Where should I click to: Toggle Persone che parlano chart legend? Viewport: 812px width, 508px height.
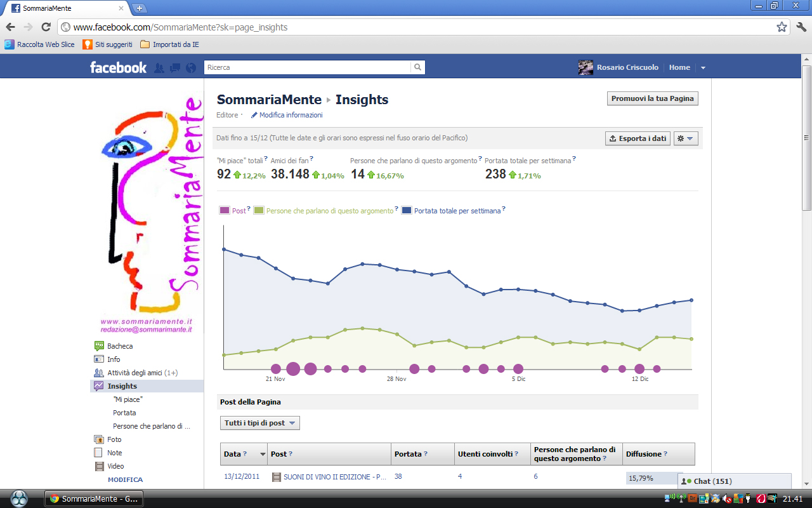(x=324, y=210)
